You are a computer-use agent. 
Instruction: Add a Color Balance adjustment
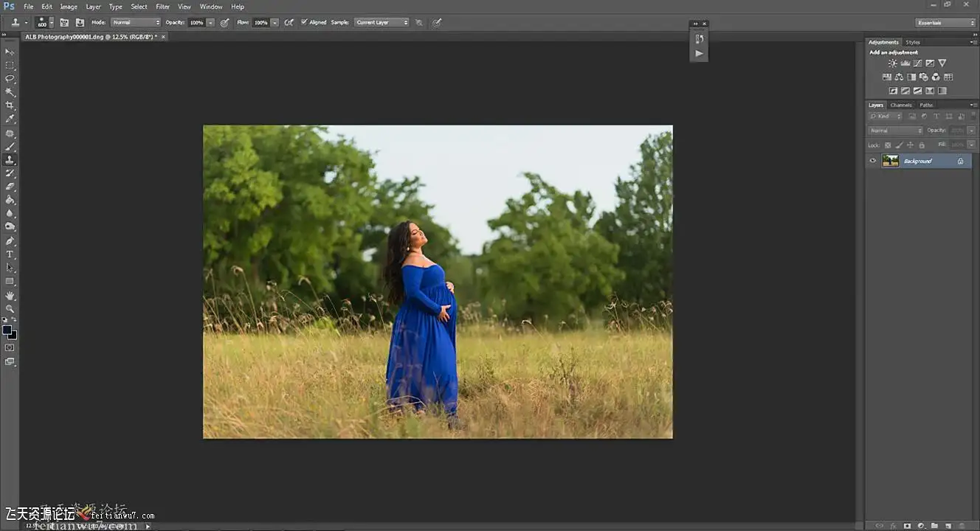[x=899, y=77]
